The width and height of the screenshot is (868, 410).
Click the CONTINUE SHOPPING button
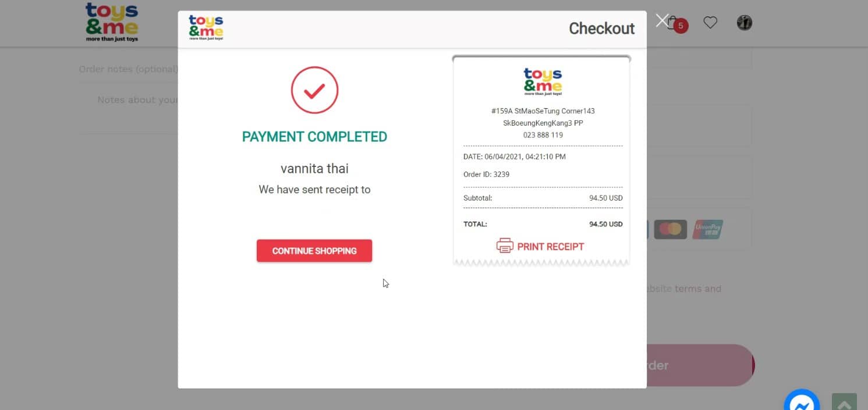pyautogui.click(x=314, y=251)
